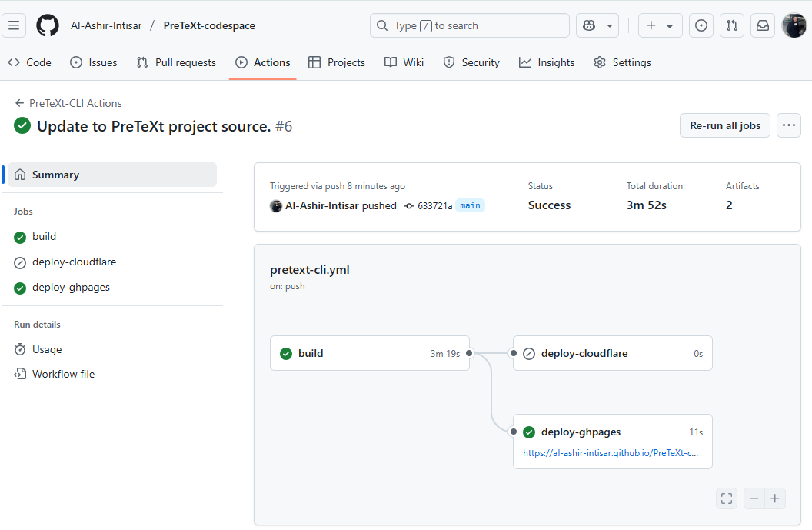This screenshot has height=530, width=812.
Task: Click the Total duration 3m 52s value
Action: 646,205
